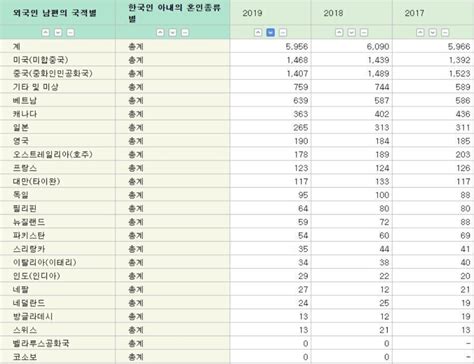Click the 한국인 아내의 혼인종류별 column header
The height and width of the screenshot is (364, 474).
[174, 13]
